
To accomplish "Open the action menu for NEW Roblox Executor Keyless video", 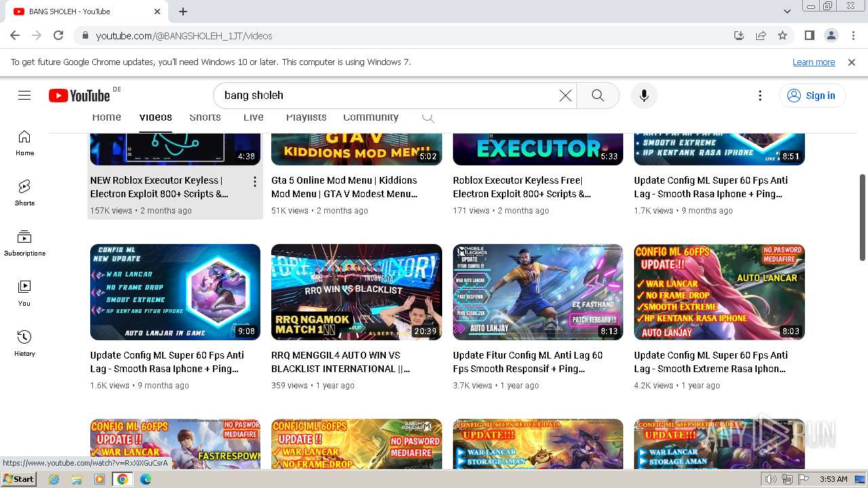I will click(254, 182).
